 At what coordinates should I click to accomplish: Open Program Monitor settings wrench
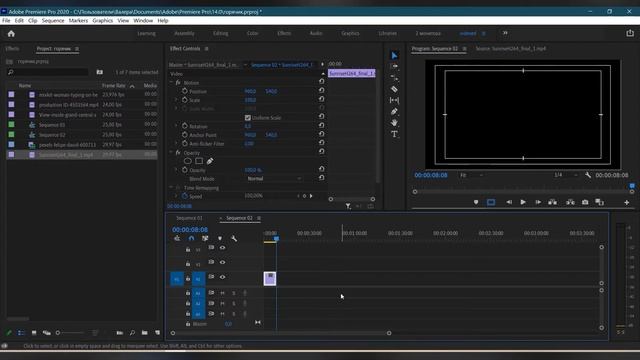588,175
